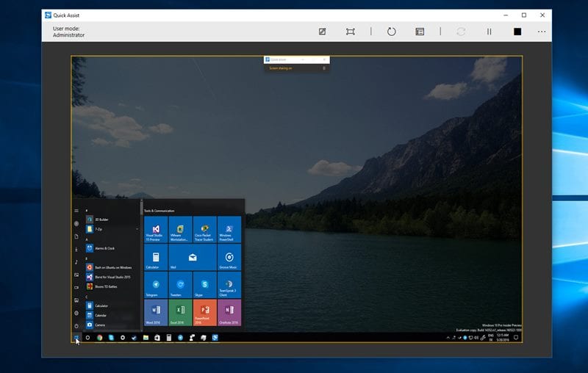This screenshot has height=373, width=588.
Task: Open the wide Mail tile
Action: tap(193, 257)
